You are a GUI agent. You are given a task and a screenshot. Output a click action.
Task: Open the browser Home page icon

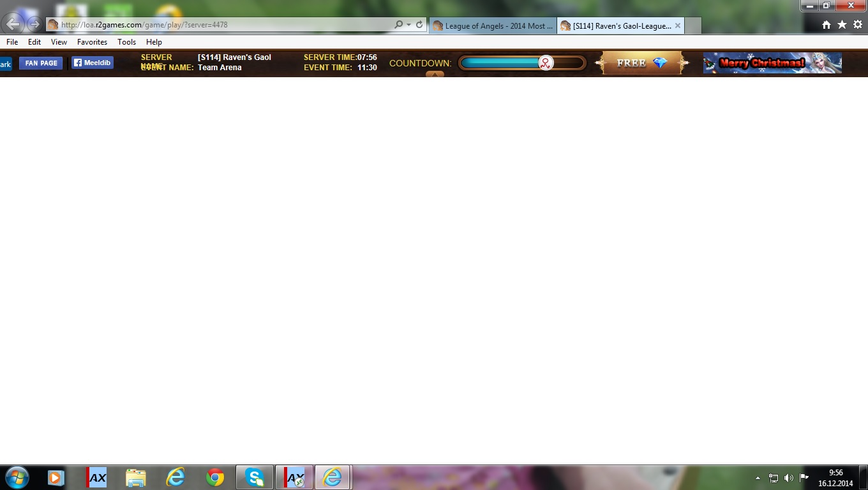pos(827,25)
